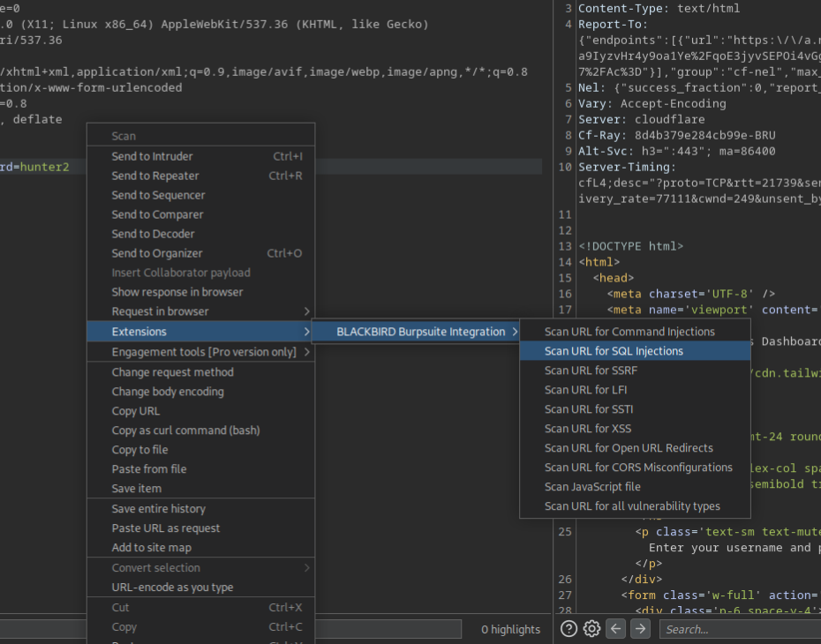Choose Send to Repeater

[x=155, y=176]
